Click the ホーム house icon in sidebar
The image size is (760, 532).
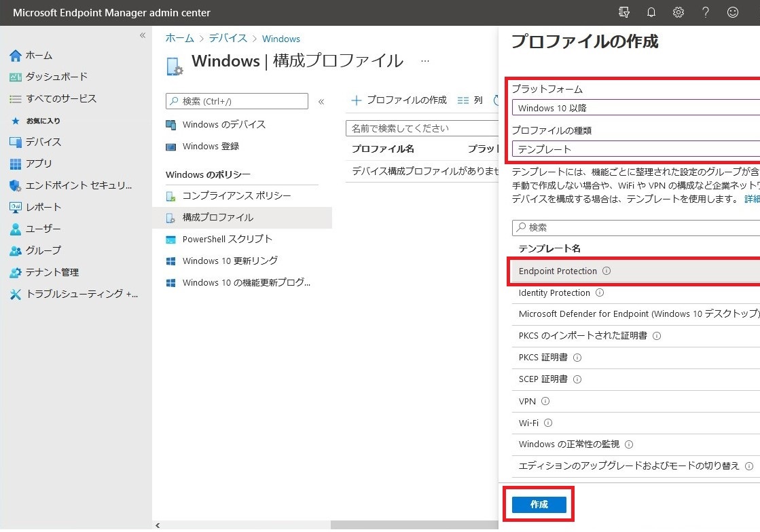pos(16,56)
